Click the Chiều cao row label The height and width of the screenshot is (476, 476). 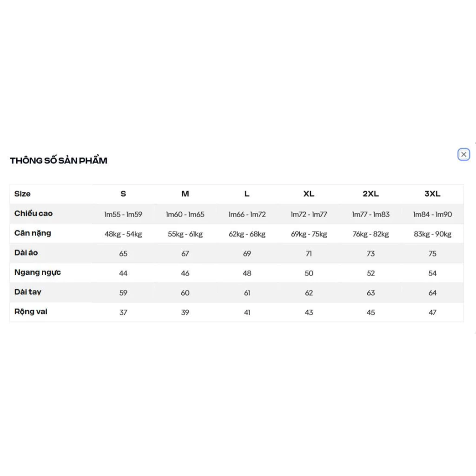(33, 214)
